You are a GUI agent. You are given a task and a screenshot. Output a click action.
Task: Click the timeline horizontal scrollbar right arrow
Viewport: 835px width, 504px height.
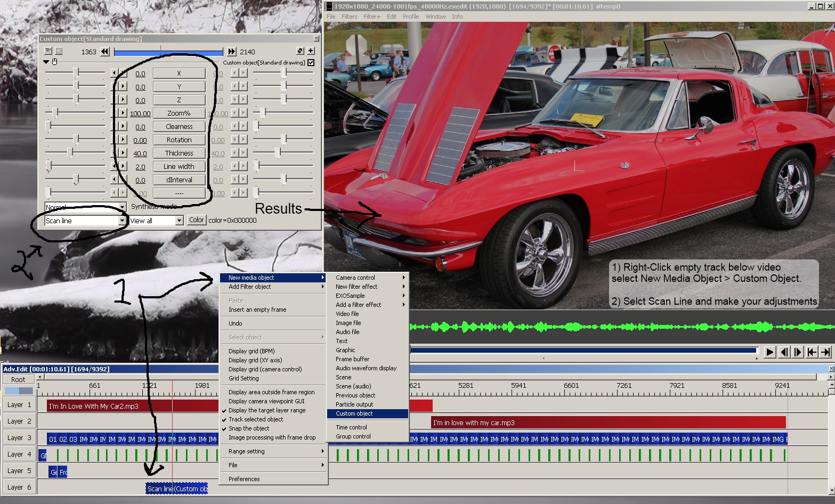coord(830,377)
